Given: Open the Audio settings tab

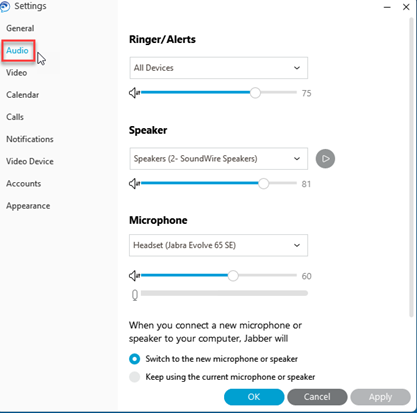Looking at the screenshot, I should point(17,50).
